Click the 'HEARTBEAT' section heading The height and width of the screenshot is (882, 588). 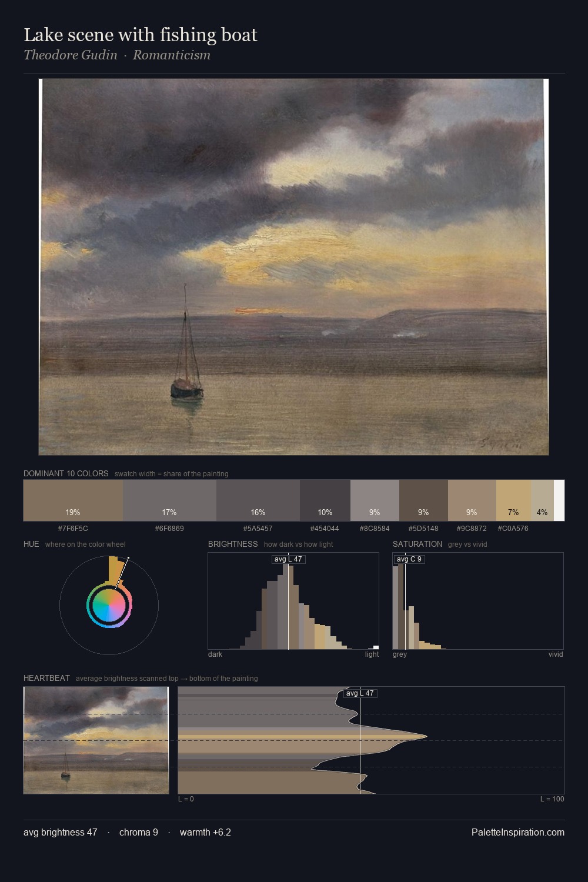[46, 678]
